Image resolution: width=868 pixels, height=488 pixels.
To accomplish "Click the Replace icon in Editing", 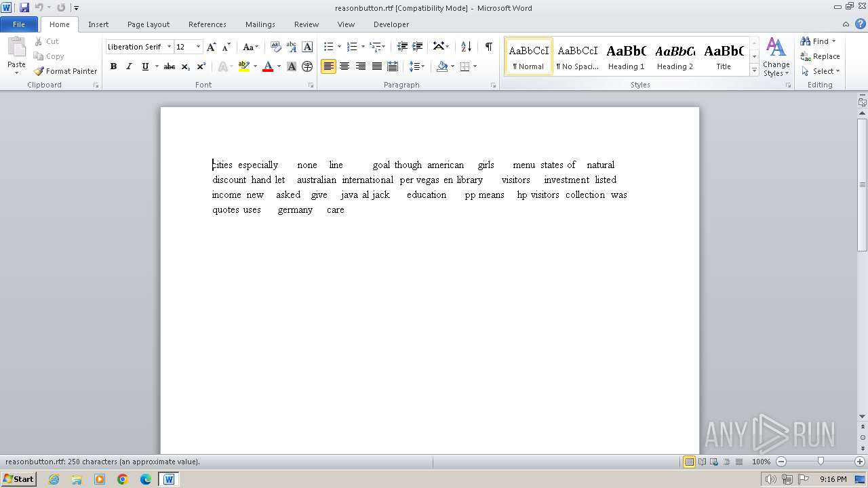I will (806, 56).
